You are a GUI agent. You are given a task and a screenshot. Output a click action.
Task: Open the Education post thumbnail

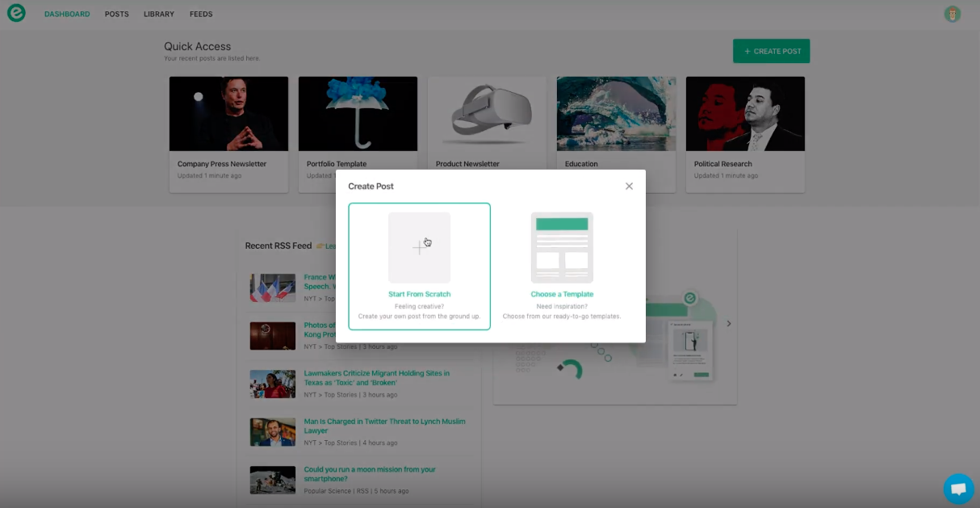pos(616,114)
